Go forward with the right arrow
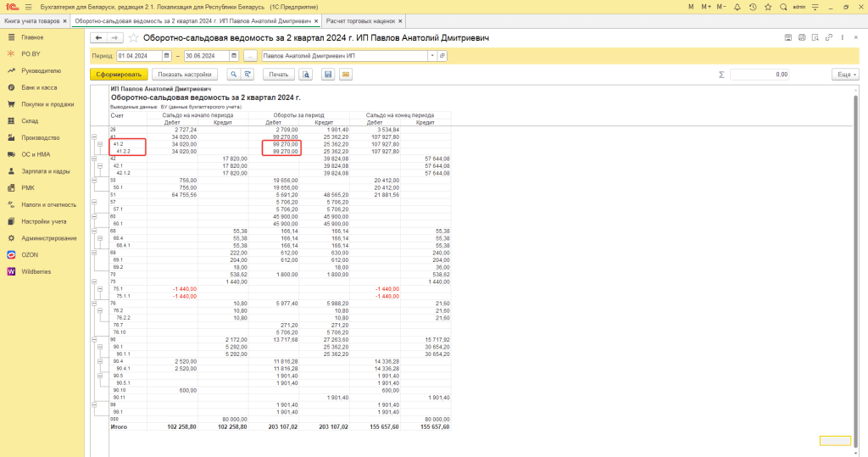868x457 pixels. click(x=114, y=37)
